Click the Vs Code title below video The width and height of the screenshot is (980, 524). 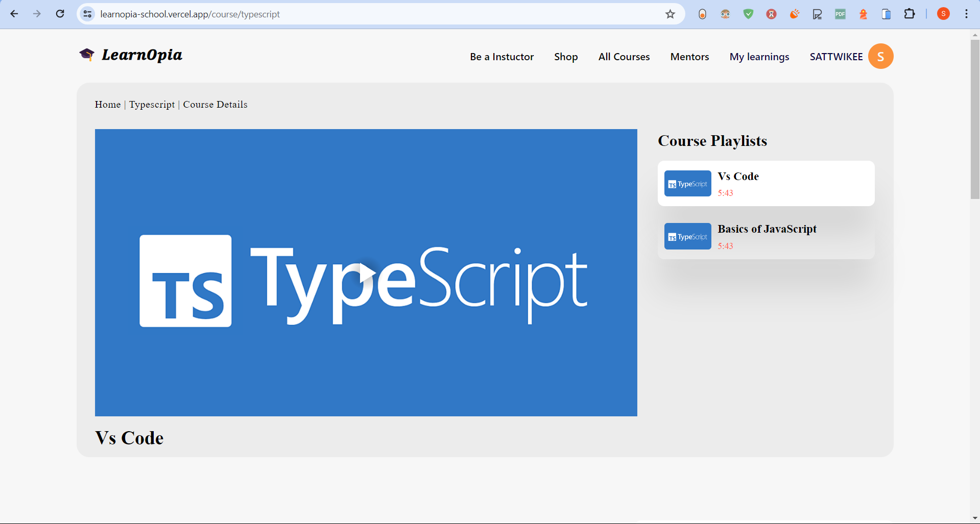click(x=129, y=438)
